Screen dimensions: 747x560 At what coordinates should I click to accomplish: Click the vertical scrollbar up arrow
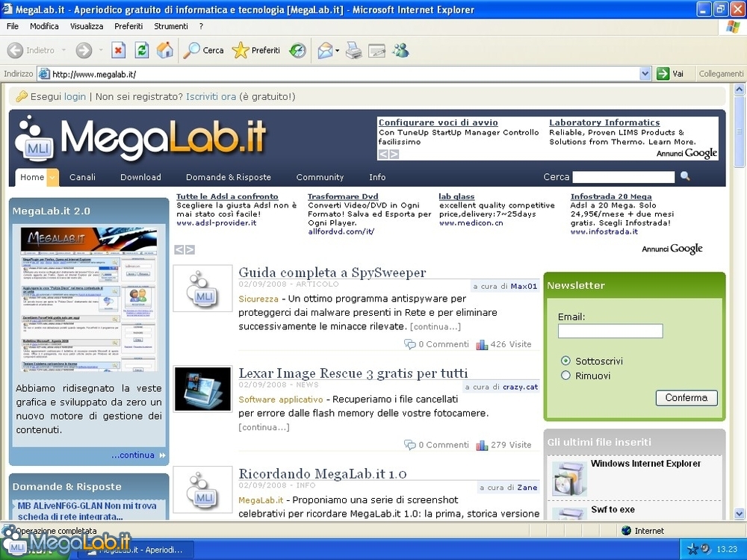click(740, 89)
